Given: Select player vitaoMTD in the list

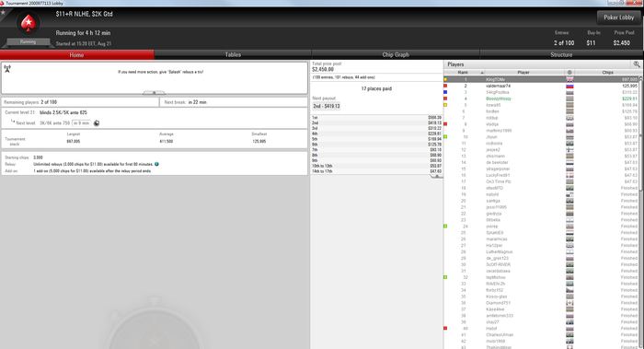Looking at the screenshot, I should [x=541, y=188].
